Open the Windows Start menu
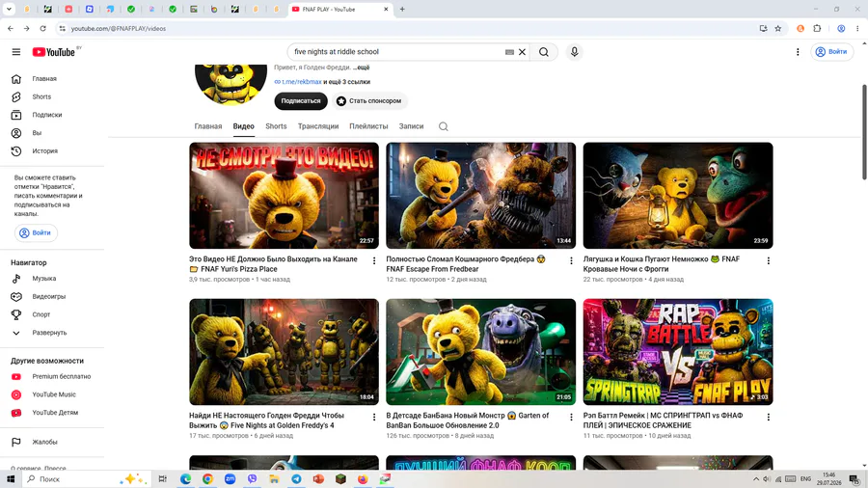The width and height of the screenshot is (868, 488). coord(11,479)
